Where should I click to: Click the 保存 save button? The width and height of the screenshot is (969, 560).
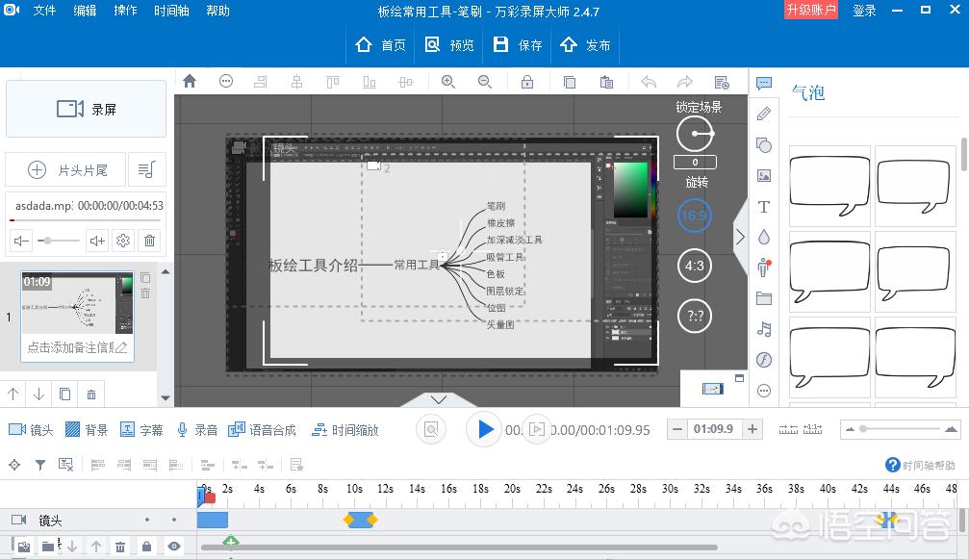[x=518, y=45]
